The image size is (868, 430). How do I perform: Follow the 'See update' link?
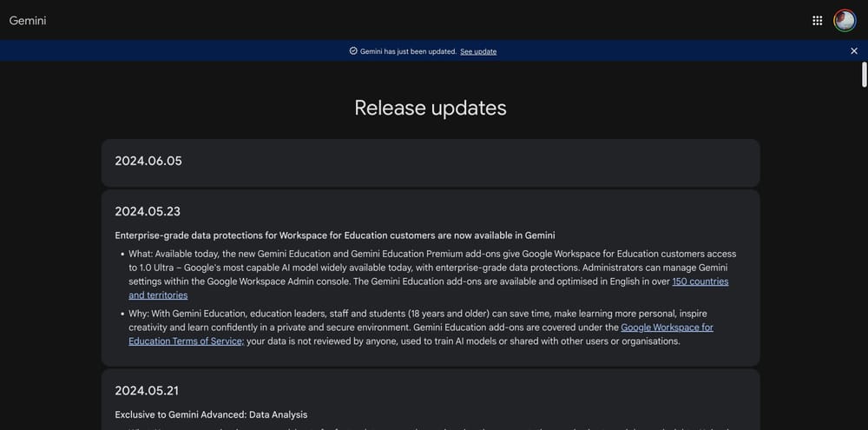(478, 51)
